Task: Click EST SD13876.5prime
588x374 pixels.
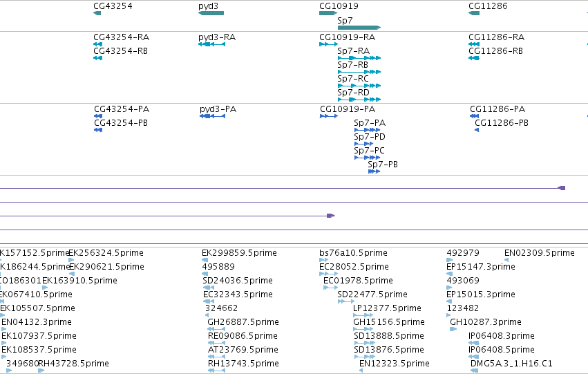Action: 389,350
